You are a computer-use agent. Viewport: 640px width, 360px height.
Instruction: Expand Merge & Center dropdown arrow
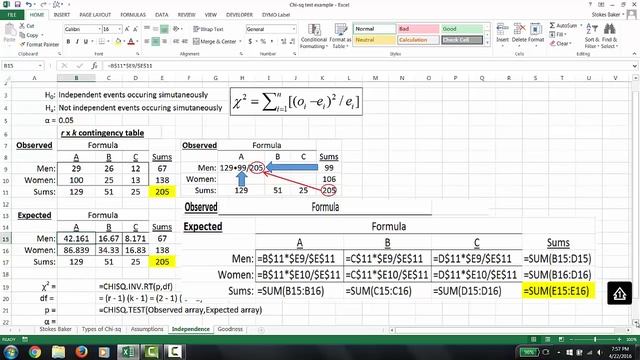point(240,41)
